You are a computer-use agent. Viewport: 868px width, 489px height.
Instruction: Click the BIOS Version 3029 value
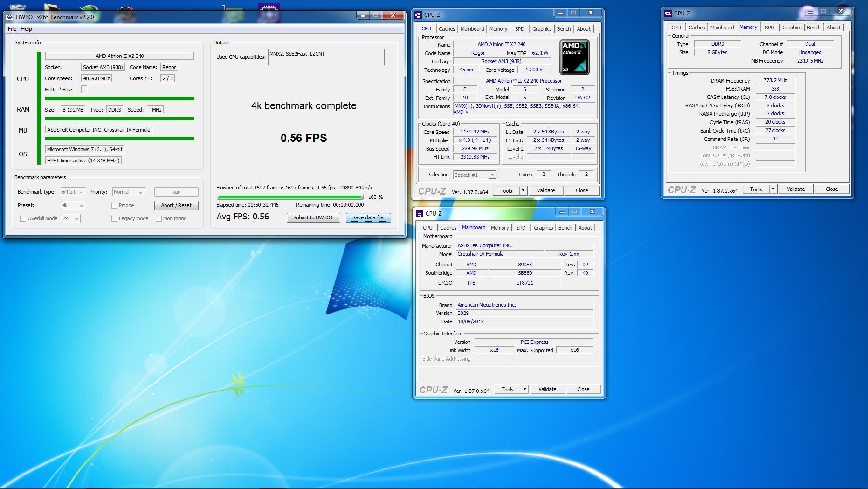tap(524, 313)
